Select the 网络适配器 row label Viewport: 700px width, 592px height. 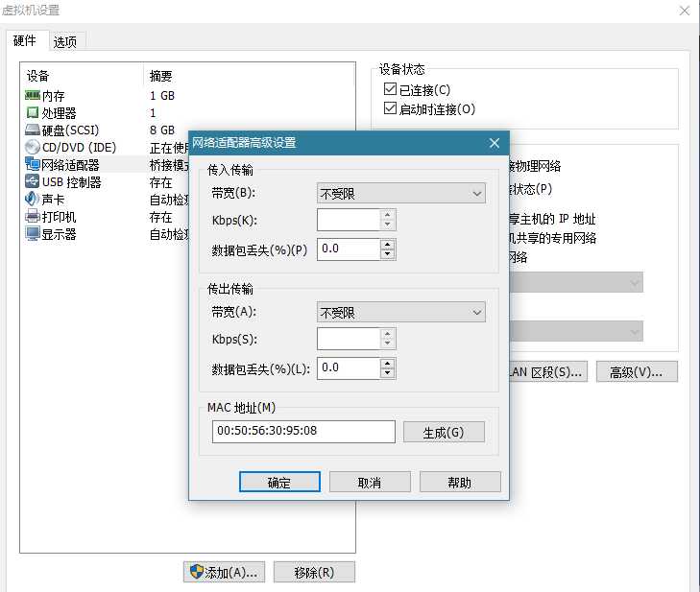70,165
